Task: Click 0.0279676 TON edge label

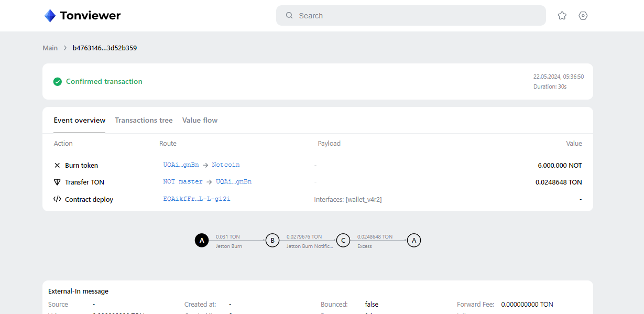Action: coord(304,237)
